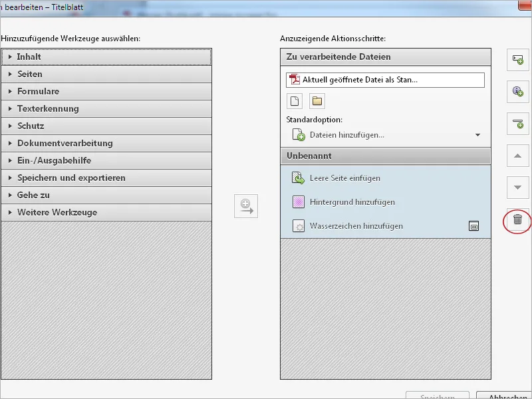The height and width of the screenshot is (399, 532).
Task: Expand the Formulare tool category
Action: point(106,92)
